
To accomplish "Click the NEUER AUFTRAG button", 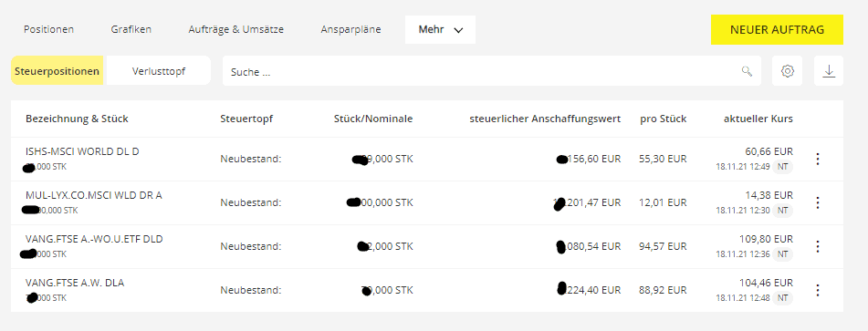I will click(x=777, y=30).
